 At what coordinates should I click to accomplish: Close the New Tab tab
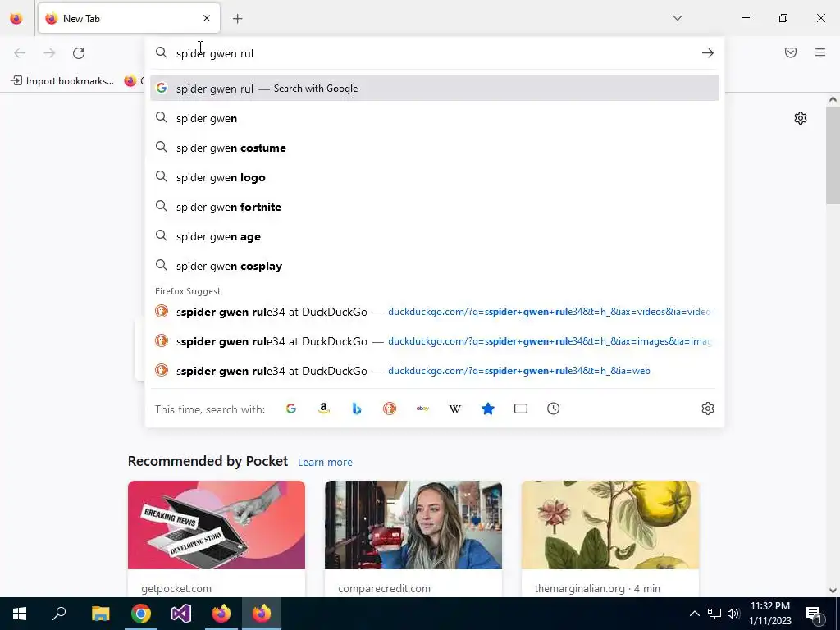pyautogui.click(x=207, y=18)
